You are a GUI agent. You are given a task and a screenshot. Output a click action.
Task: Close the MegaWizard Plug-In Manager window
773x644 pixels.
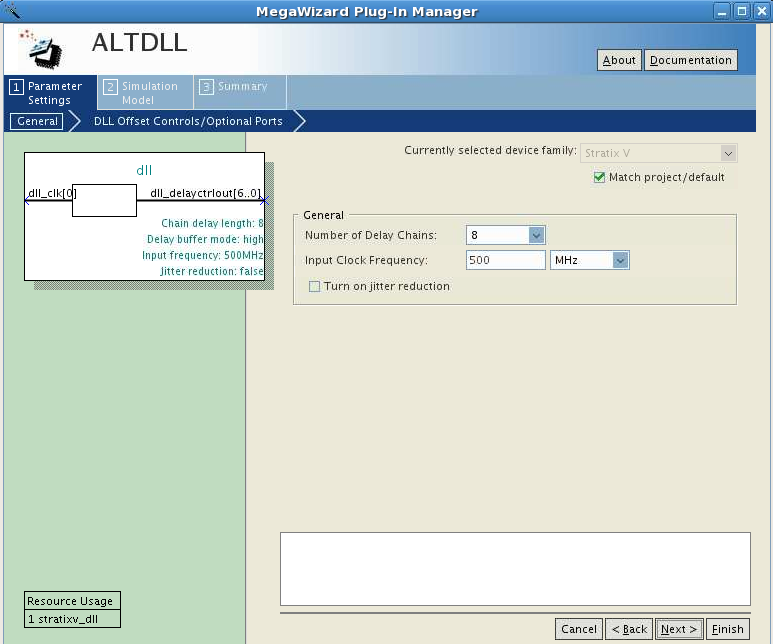click(x=761, y=11)
